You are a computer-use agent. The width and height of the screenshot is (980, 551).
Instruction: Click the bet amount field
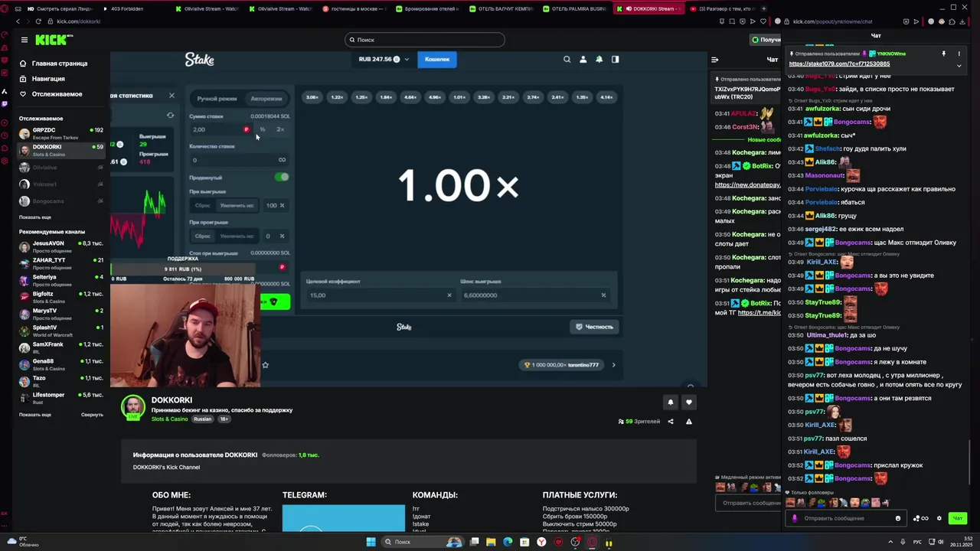click(220, 129)
